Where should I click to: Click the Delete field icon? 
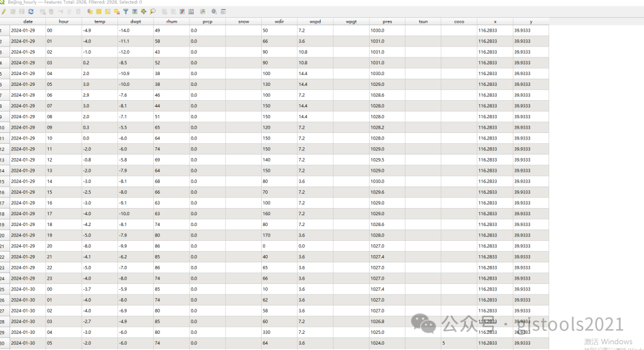[x=174, y=11]
